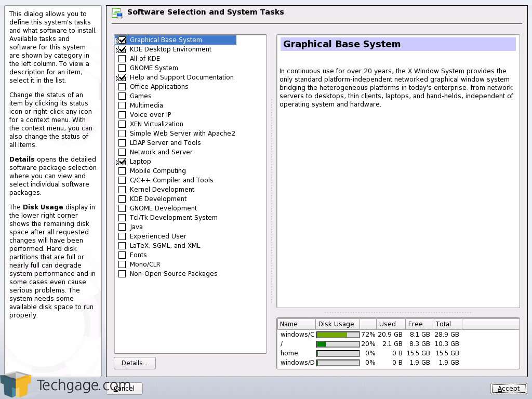Enable the KDE Development checkbox
Image resolution: width=532 pixels, height=399 pixels.
pos(122,199)
